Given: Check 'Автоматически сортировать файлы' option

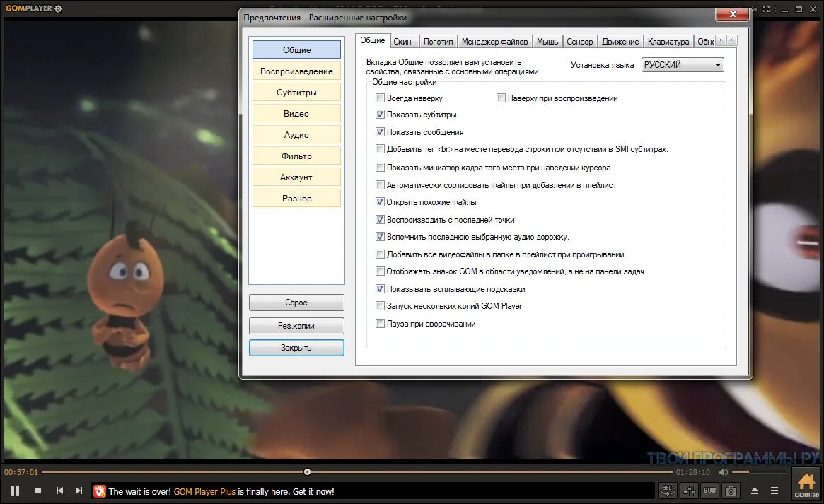Looking at the screenshot, I should [x=380, y=184].
